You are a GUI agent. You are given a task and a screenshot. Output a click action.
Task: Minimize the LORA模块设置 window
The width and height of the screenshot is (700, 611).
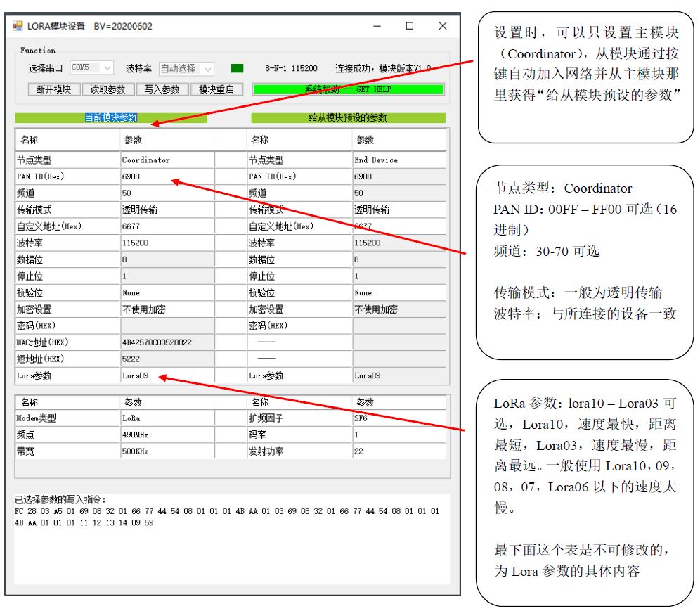(x=377, y=26)
